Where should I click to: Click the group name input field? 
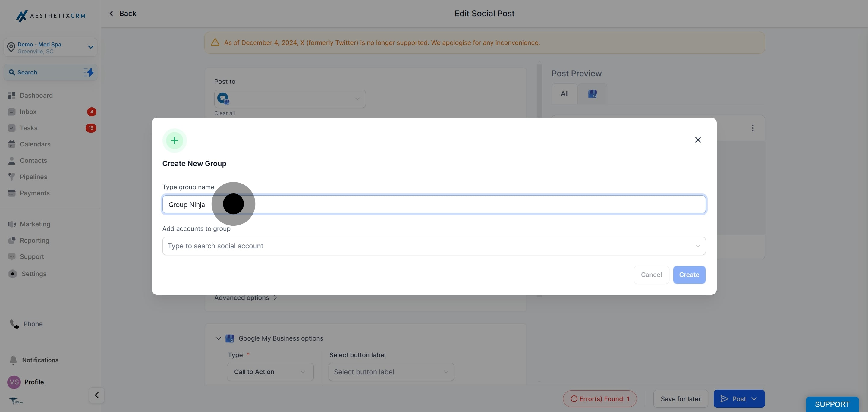pos(434,204)
